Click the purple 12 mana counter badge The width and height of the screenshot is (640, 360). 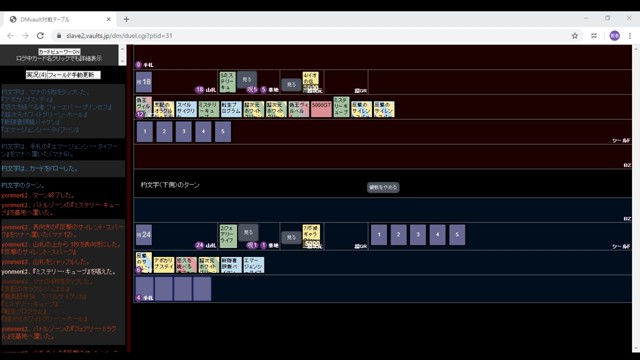pos(140,114)
